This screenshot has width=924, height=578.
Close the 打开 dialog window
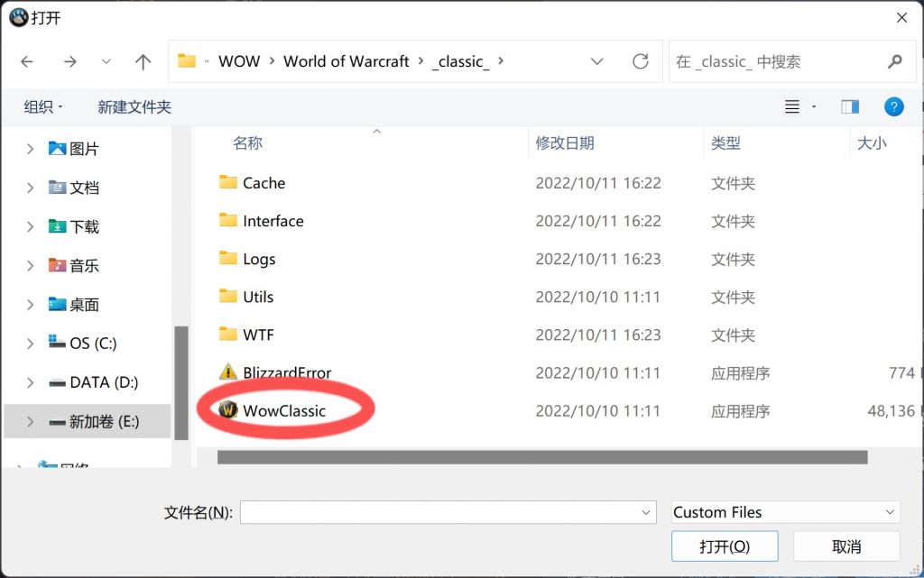click(901, 18)
